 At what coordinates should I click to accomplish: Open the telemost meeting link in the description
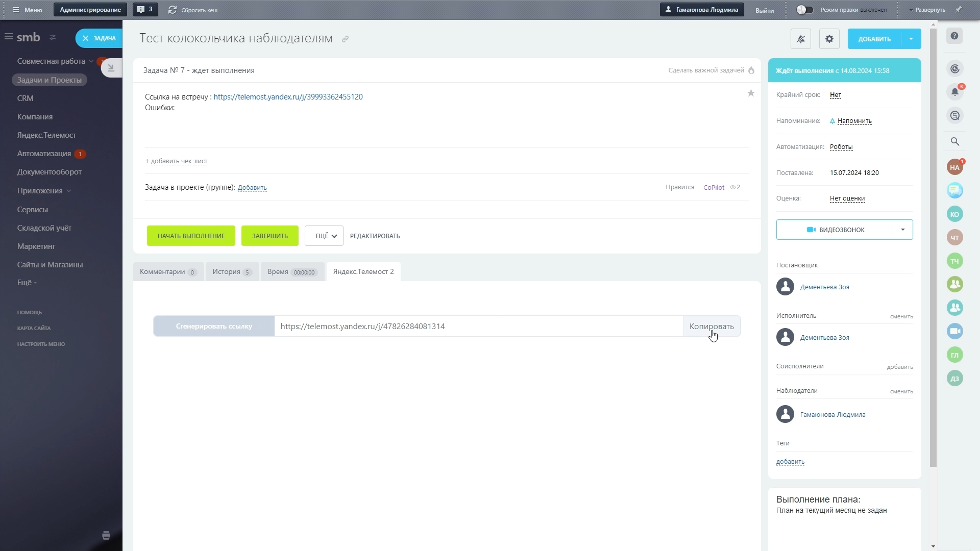pos(288,96)
